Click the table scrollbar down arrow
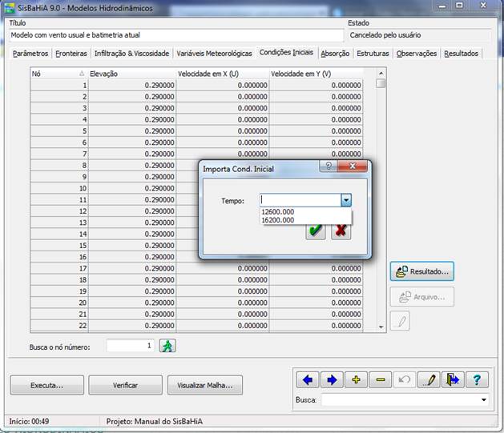 pos(381,327)
